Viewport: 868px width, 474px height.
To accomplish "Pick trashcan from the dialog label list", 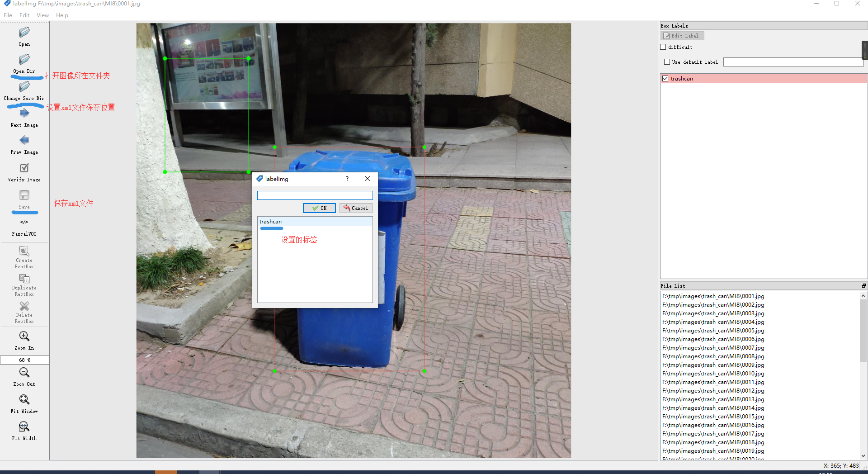I will click(x=315, y=222).
